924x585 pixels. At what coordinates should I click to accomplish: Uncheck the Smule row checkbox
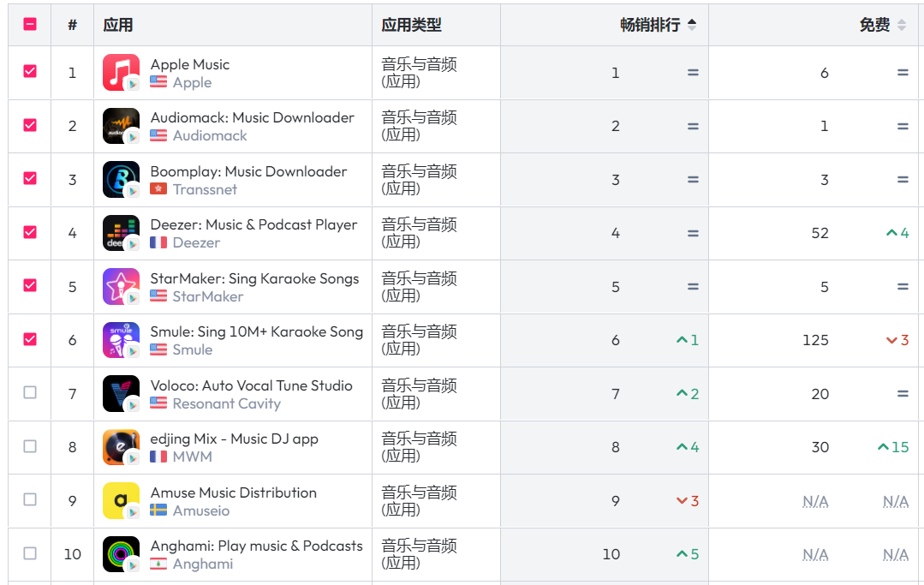tap(30, 338)
